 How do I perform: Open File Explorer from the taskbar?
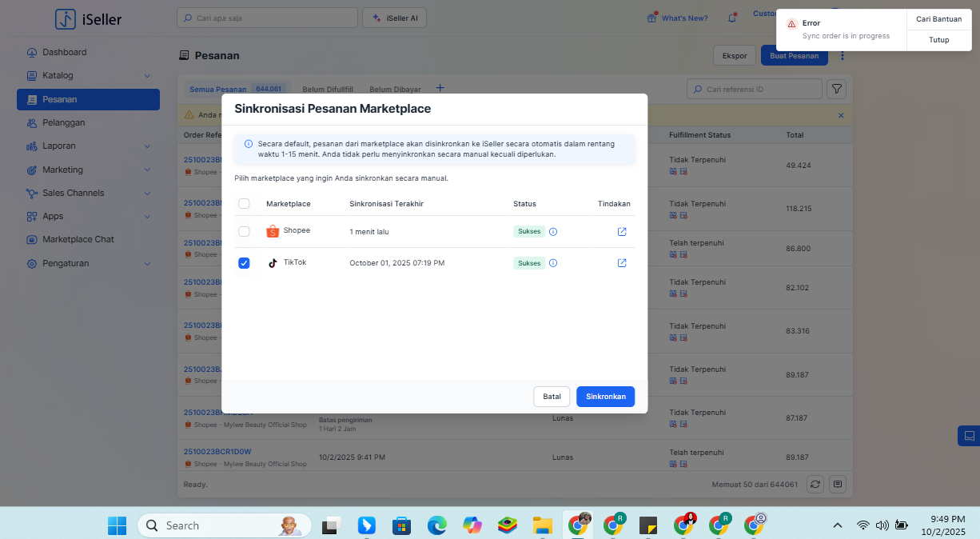coord(543,525)
